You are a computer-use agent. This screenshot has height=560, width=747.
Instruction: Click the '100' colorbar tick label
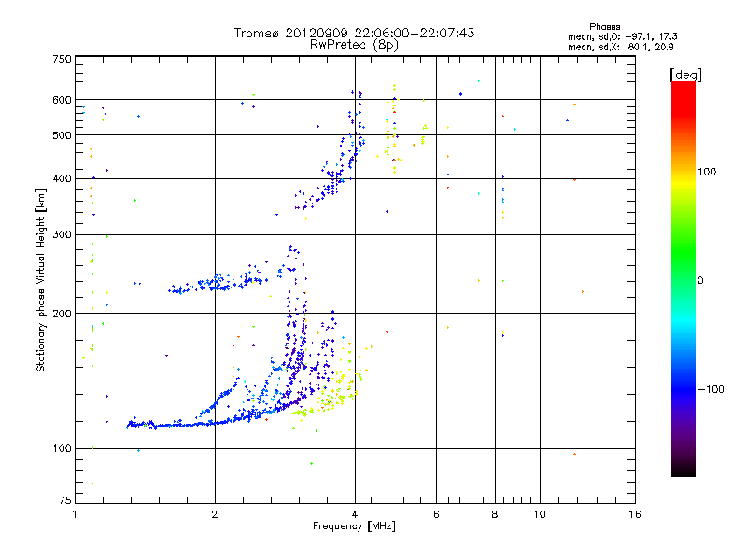(x=707, y=172)
